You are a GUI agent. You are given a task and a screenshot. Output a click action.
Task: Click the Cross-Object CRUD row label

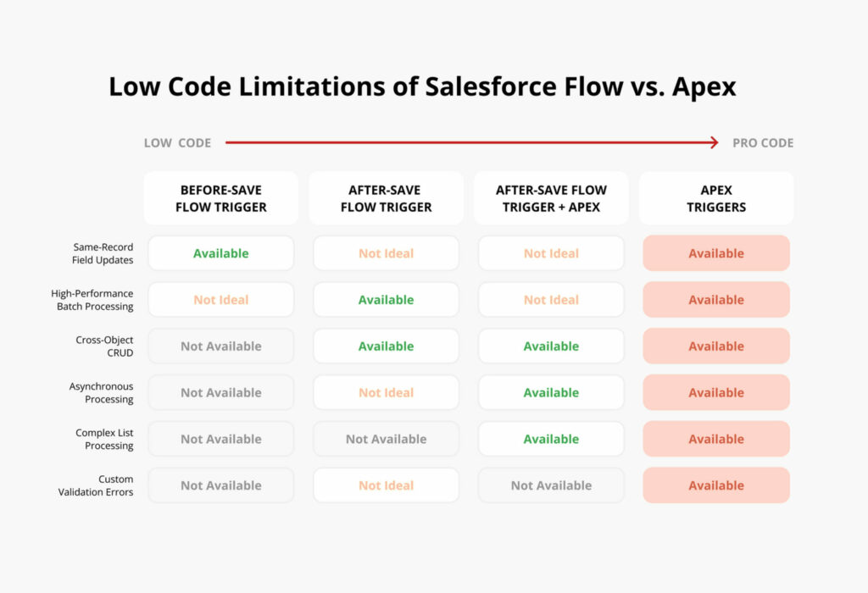click(x=104, y=346)
